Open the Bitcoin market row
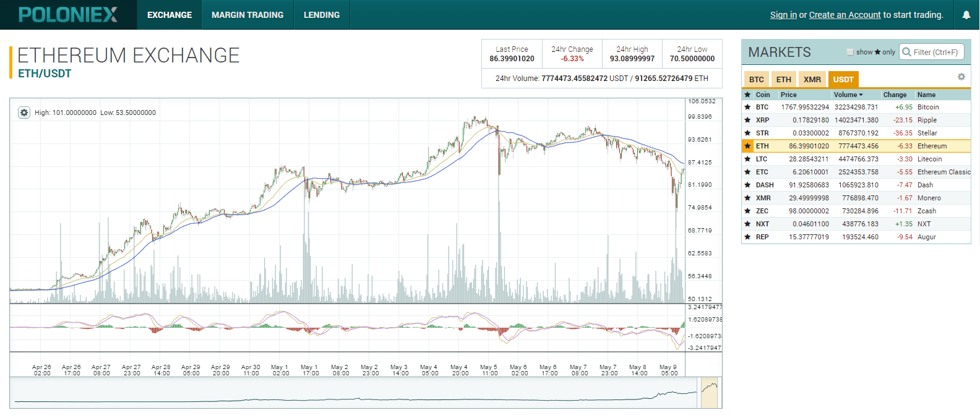Viewport: 980px width, 418px height. pos(856,107)
